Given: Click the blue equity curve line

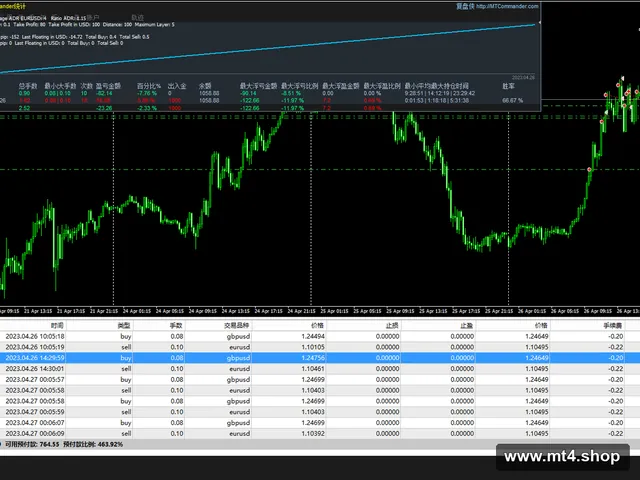Looking at the screenshot, I should (x=267, y=49).
